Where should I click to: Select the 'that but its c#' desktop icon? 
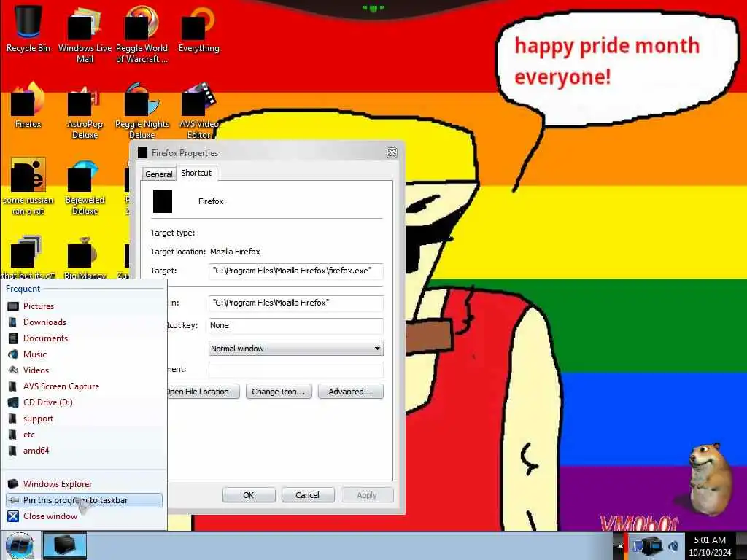pyautogui.click(x=28, y=257)
